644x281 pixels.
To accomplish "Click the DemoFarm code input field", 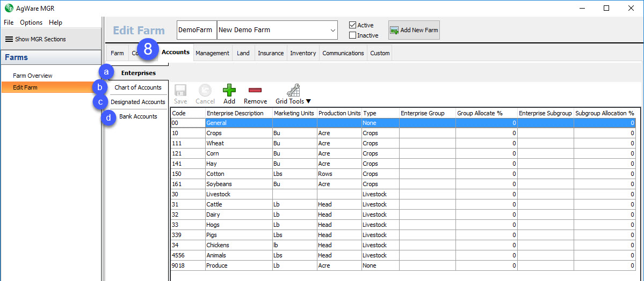I will click(x=196, y=30).
